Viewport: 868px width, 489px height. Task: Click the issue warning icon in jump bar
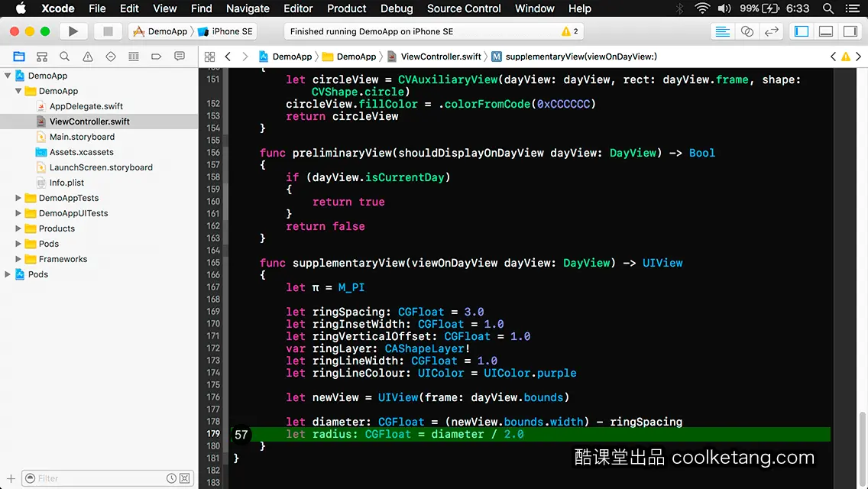click(x=846, y=57)
